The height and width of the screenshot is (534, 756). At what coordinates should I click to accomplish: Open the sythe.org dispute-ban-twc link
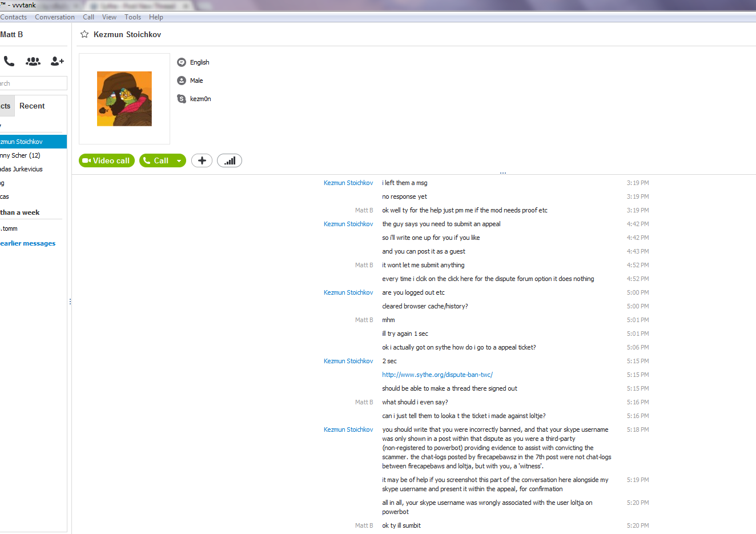[437, 375]
